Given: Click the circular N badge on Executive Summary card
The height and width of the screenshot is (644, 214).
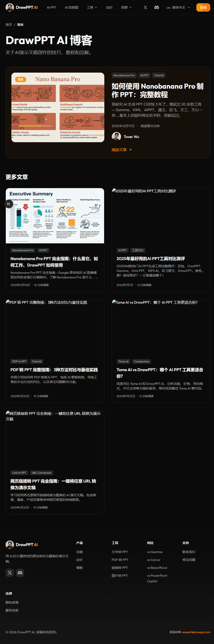Looking at the screenshot, I should tap(9, 204).
